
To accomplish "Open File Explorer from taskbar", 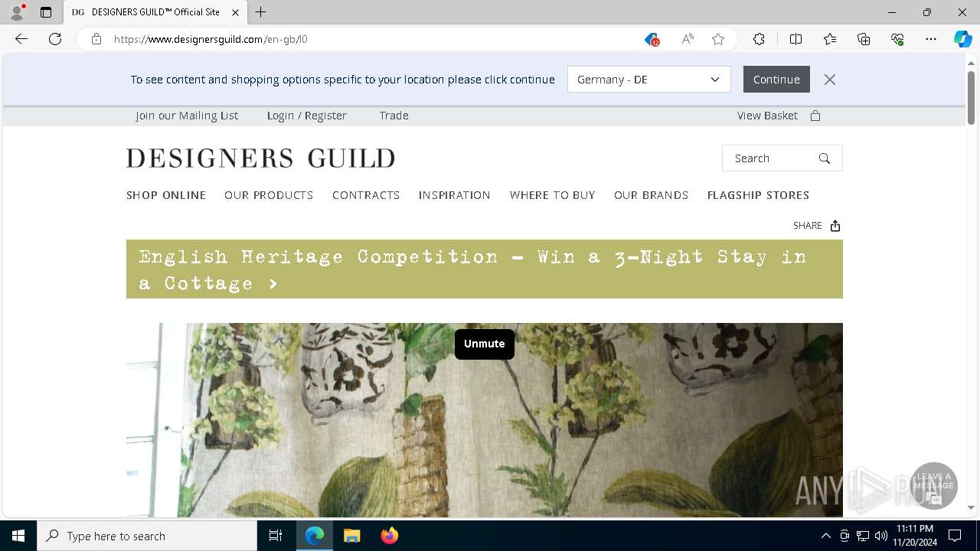I will (x=351, y=536).
